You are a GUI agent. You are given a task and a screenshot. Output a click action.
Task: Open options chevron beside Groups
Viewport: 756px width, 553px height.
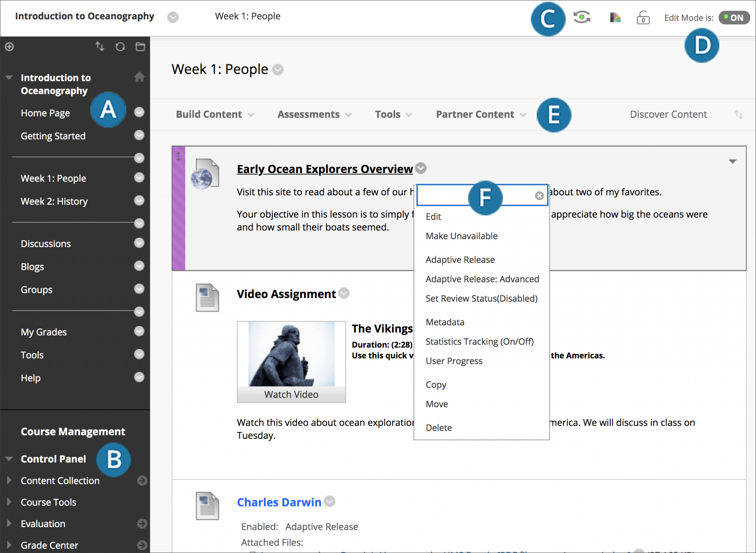point(139,289)
